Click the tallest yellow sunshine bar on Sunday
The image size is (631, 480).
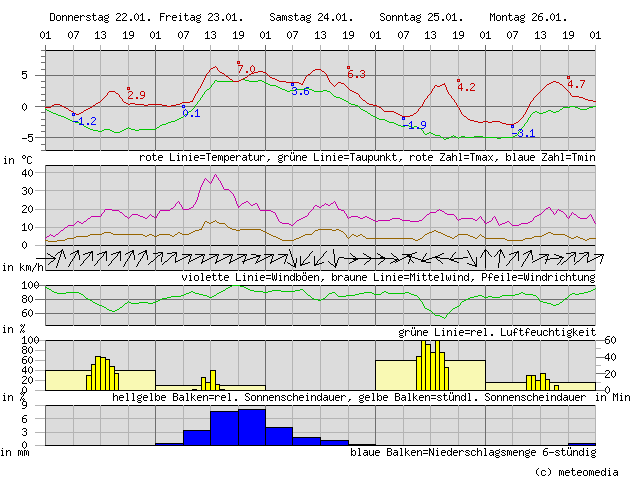pyautogui.click(x=427, y=365)
